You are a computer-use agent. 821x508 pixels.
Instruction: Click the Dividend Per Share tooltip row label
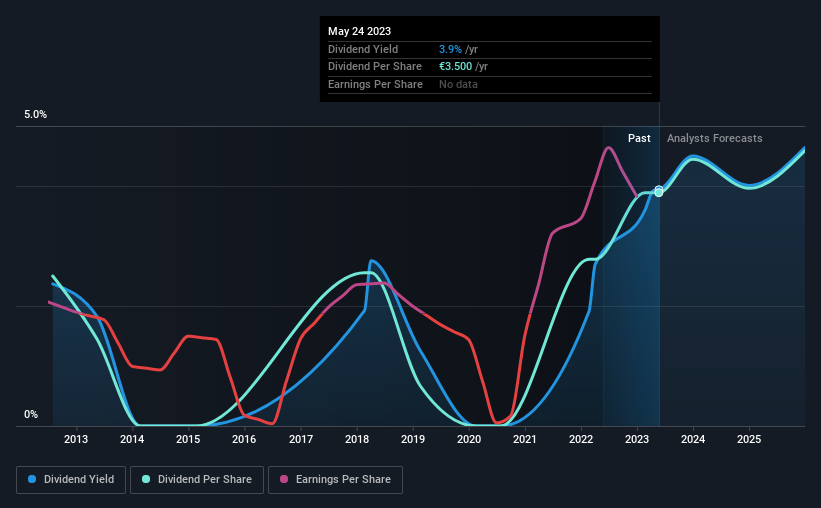coord(375,67)
